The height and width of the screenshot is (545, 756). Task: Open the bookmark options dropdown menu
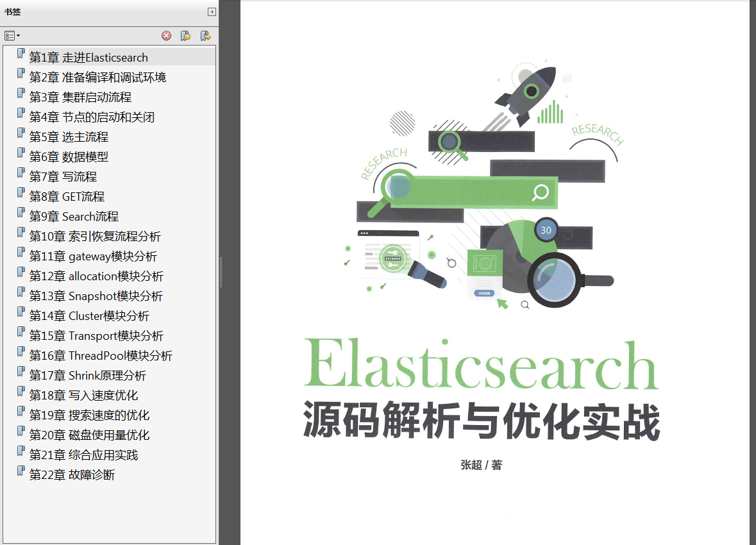coord(12,36)
